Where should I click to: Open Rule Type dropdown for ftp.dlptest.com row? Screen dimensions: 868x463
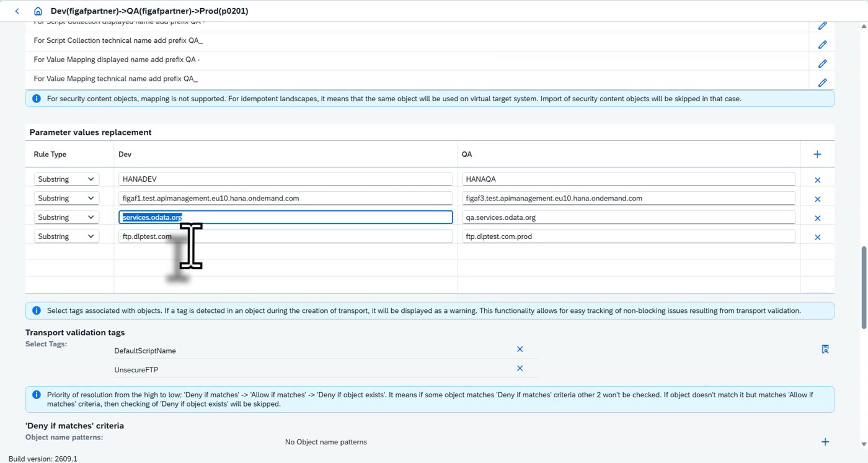pyautogui.click(x=66, y=236)
